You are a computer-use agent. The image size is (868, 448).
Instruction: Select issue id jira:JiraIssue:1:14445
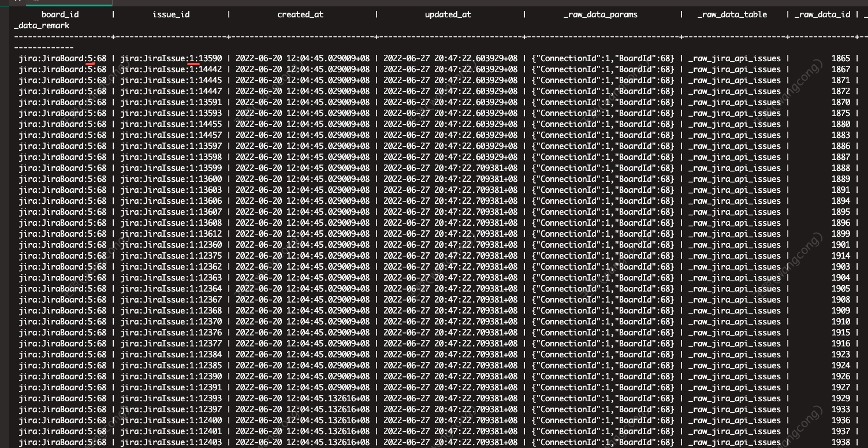point(171,80)
